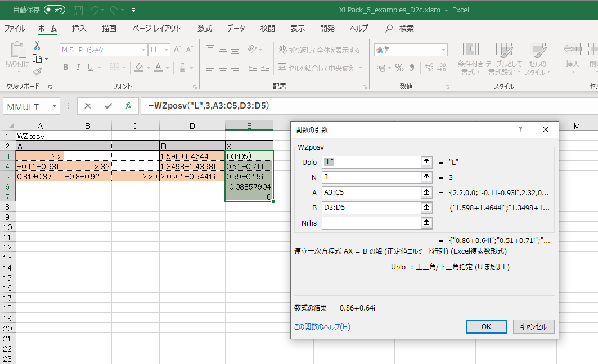Switch to the 数式 ribbon tab
Image resolution: width=598 pixels, height=364 pixels.
point(205,29)
